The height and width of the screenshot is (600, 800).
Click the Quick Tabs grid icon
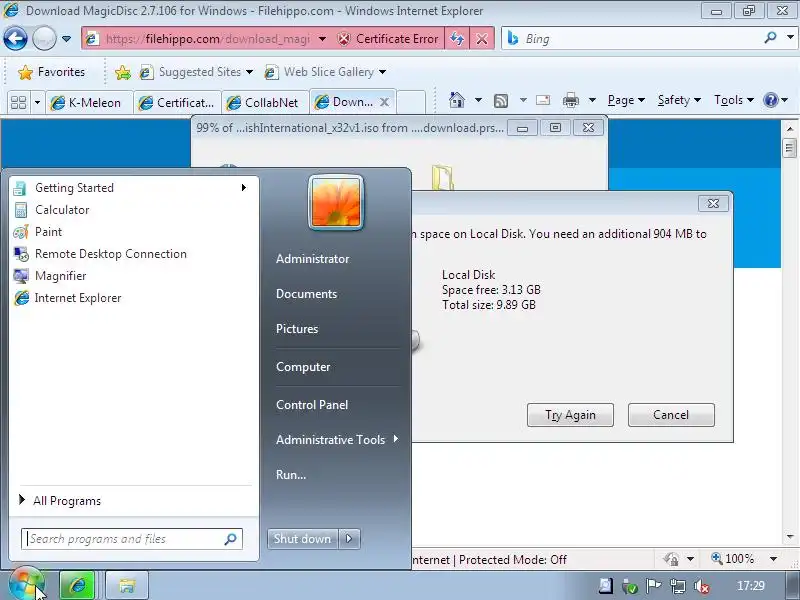[19, 103]
